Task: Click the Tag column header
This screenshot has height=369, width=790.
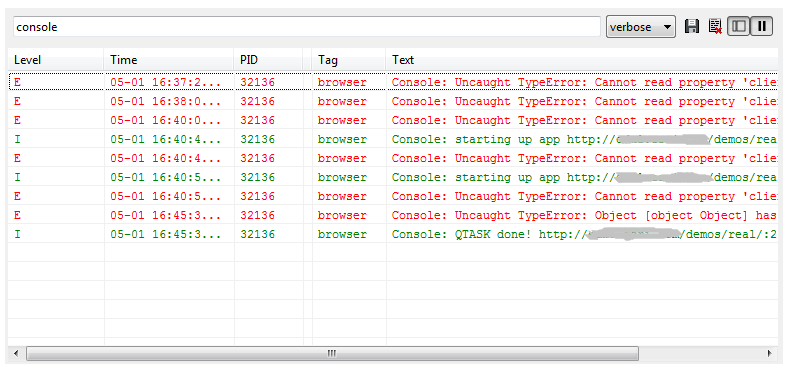Action: pyautogui.click(x=349, y=60)
